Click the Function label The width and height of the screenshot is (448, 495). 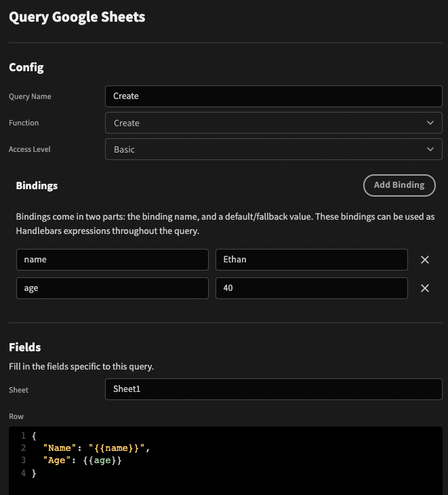24,123
